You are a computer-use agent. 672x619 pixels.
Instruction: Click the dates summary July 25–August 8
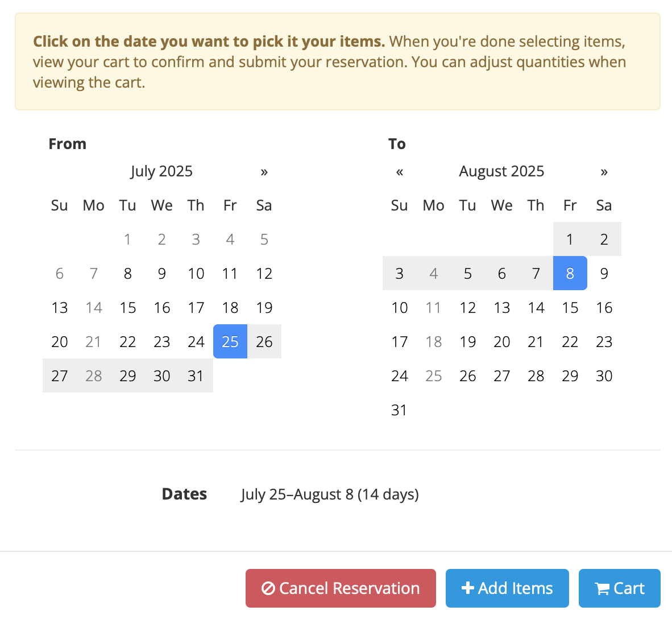[x=329, y=494]
